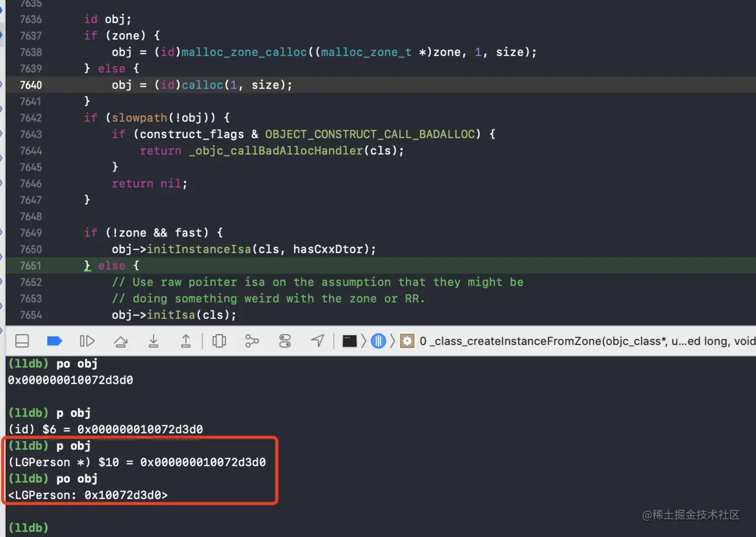Open the Debug View Hierarchy tool

click(219, 341)
